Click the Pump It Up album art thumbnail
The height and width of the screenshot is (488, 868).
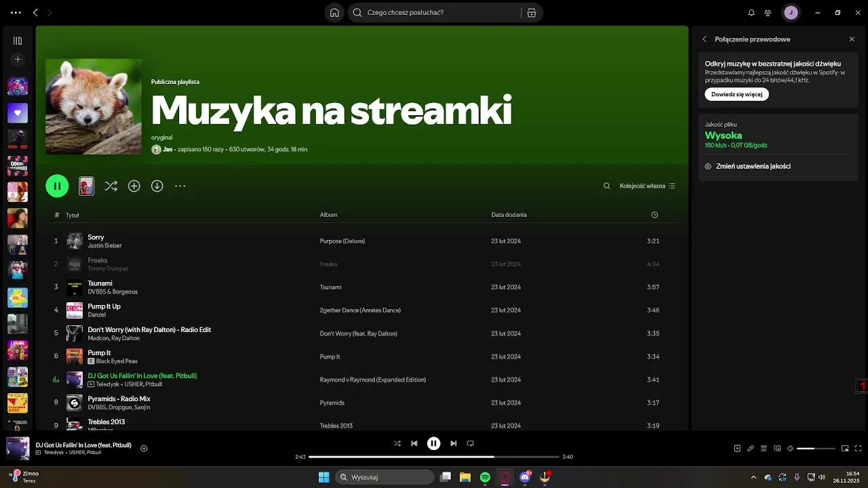tap(75, 310)
